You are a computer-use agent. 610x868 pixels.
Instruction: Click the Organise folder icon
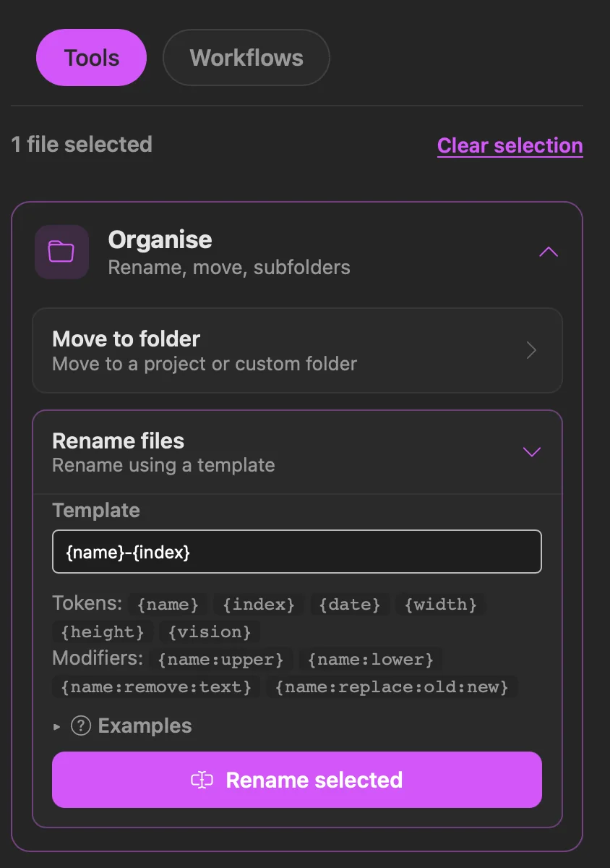(61, 252)
